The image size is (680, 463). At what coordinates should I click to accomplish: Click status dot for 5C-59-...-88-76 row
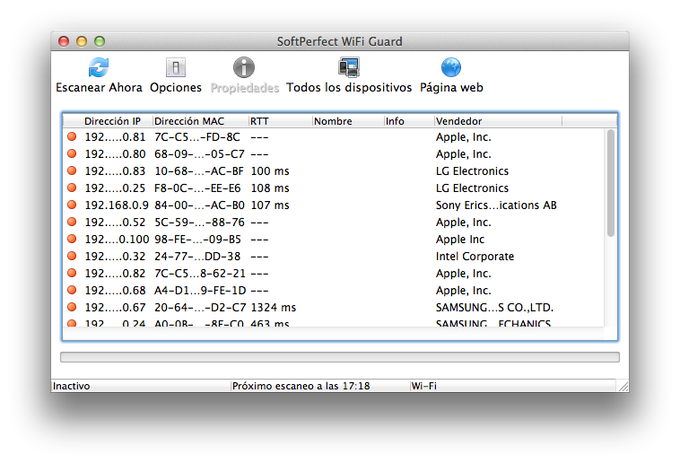72,222
